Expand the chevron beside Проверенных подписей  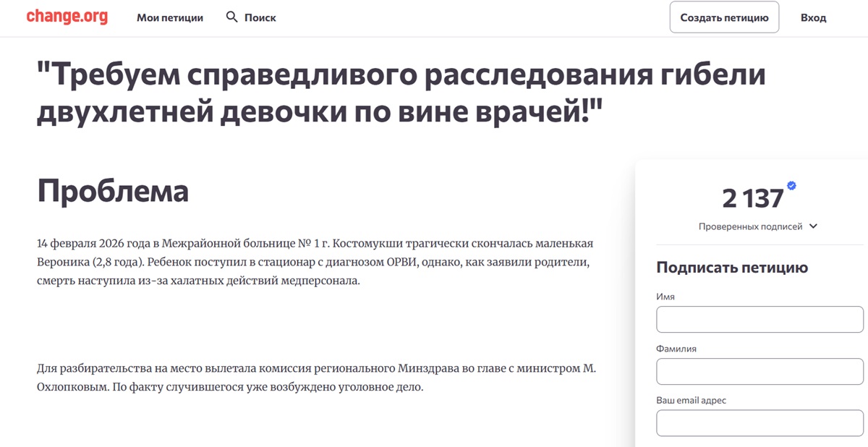(x=813, y=226)
